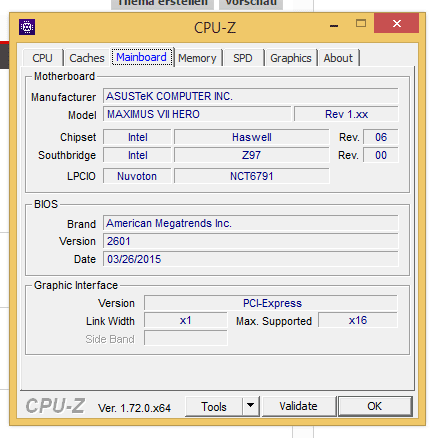The height and width of the screenshot is (438, 434).
Task: Minimize the CPU-Z window
Action: point(334,24)
